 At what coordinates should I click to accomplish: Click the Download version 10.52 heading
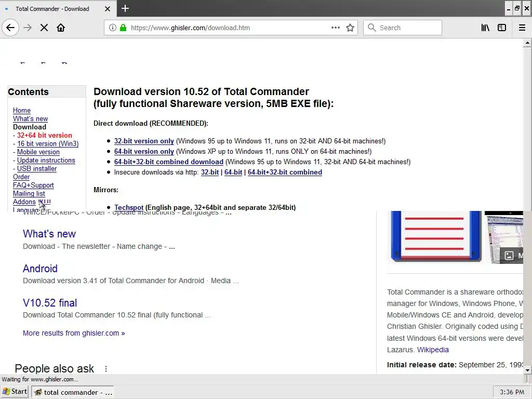click(214, 97)
